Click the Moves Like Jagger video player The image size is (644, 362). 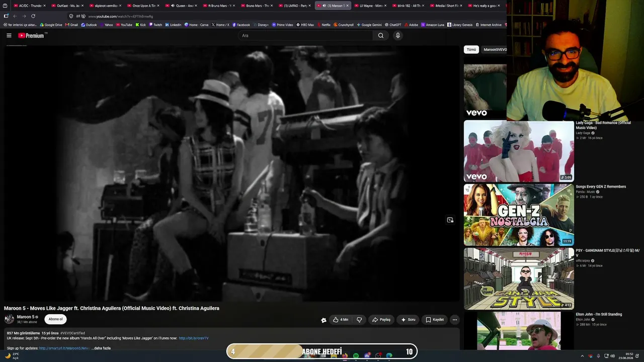[231, 173]
